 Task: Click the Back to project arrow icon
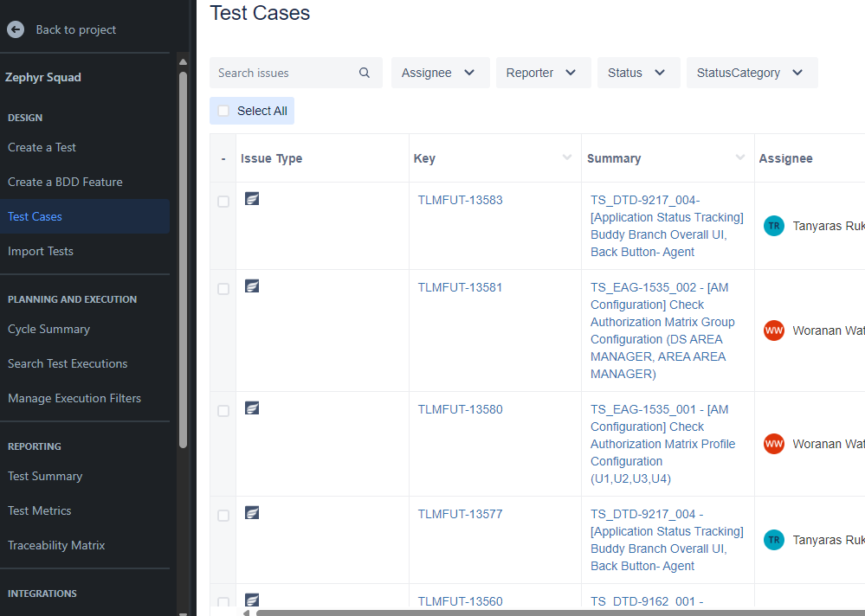click(x=16, y=29)
